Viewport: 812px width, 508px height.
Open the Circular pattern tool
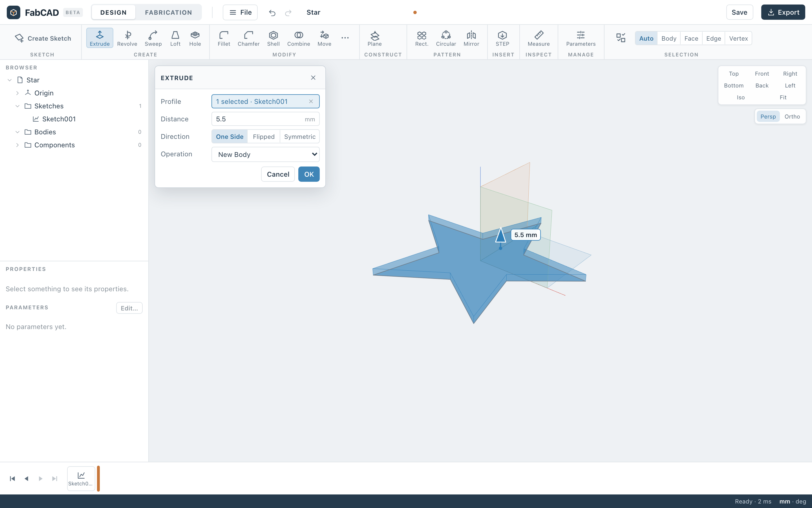click(x=445, y=38)
